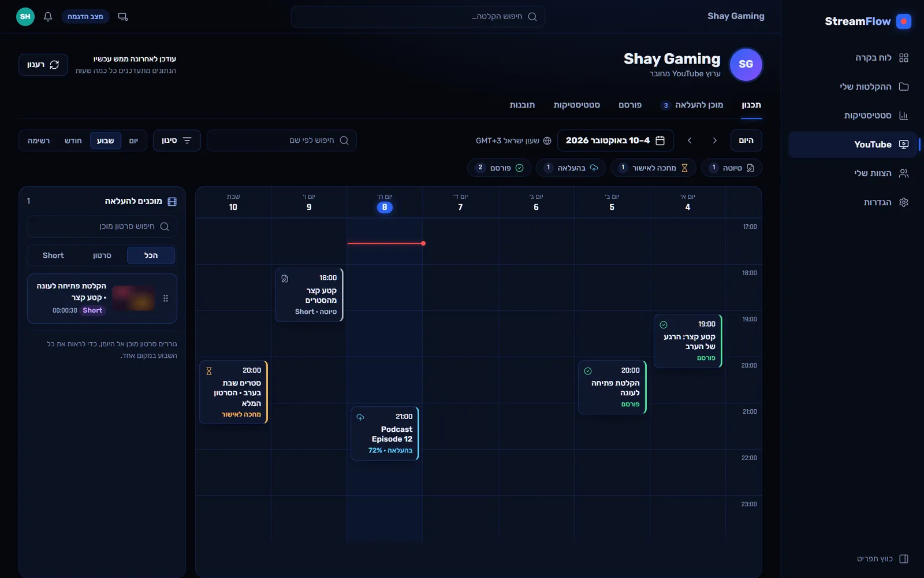This screenshot has width=924, height=578.
Task: Click the היום today button
Action: [746, 140]
